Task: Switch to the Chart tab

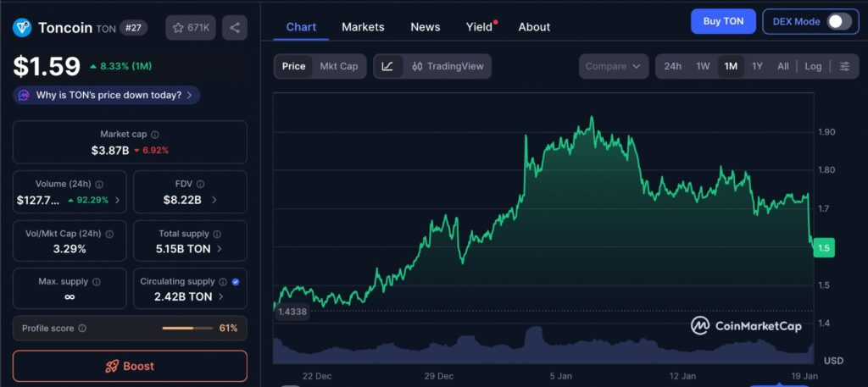Action: click(301, 27)
